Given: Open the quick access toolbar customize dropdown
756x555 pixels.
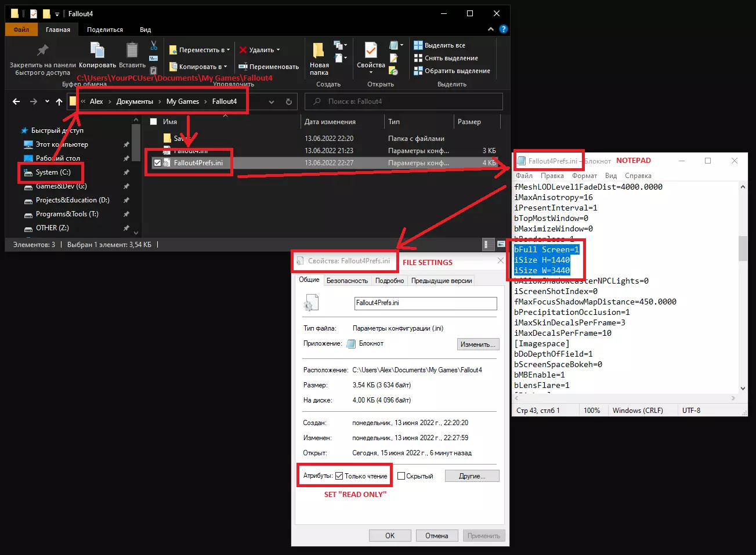Looking at the screenshot, I should (x=57, y=14).
